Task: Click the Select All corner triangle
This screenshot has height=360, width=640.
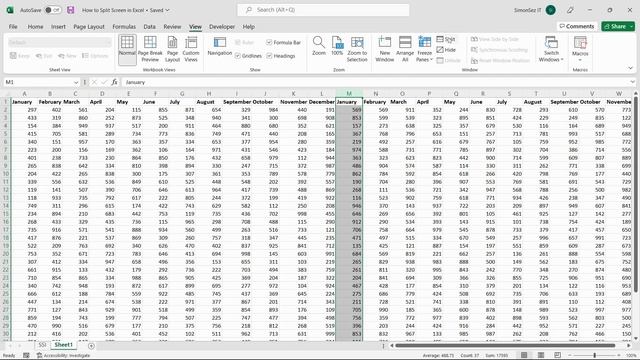Action: 6,94
